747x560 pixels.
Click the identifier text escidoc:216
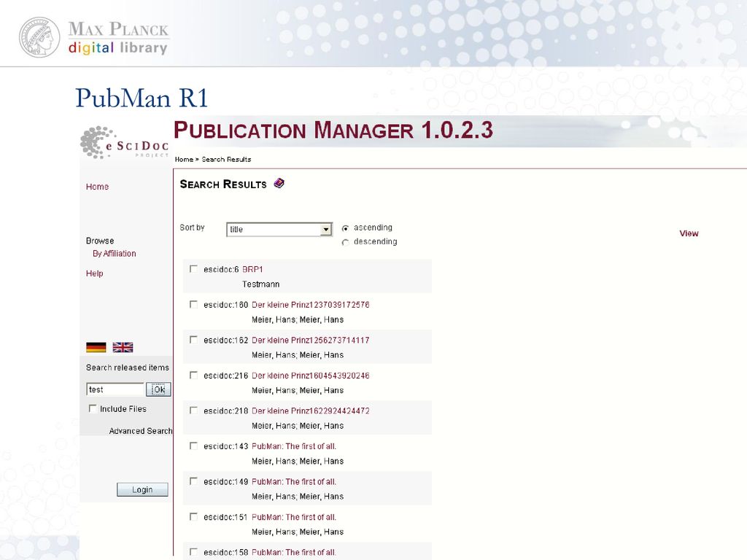226,376
